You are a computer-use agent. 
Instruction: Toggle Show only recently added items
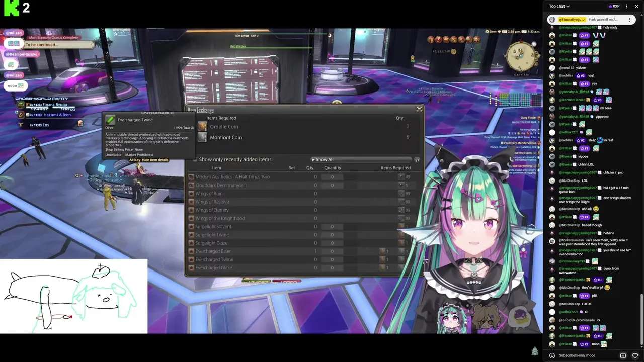pos(195,159)
